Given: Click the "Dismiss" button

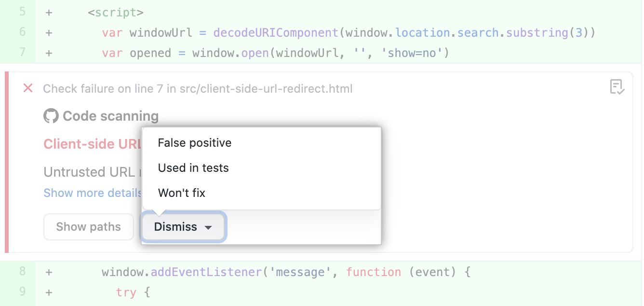Looking at the screenshot, I should click(176, 227).
